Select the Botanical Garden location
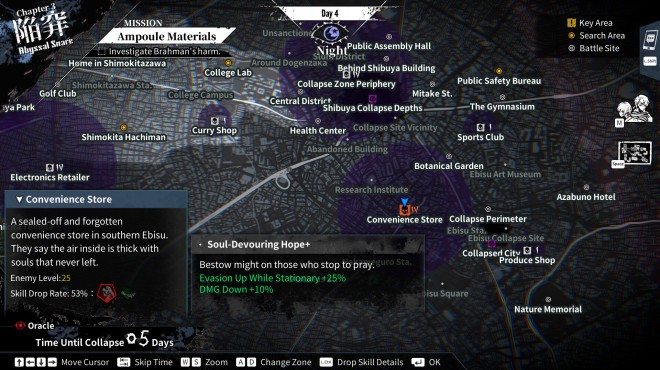Viewport: 660px width, 370px height. point(449,166)
